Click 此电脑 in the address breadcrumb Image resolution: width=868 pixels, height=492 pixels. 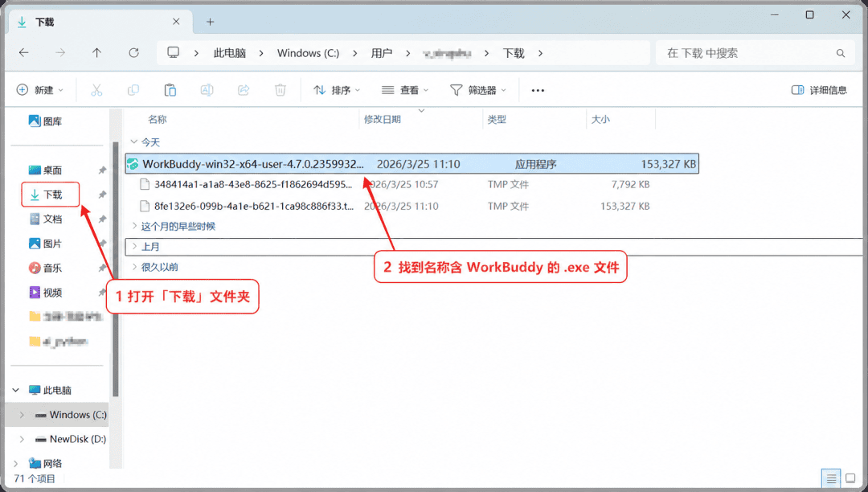(230, 53)
